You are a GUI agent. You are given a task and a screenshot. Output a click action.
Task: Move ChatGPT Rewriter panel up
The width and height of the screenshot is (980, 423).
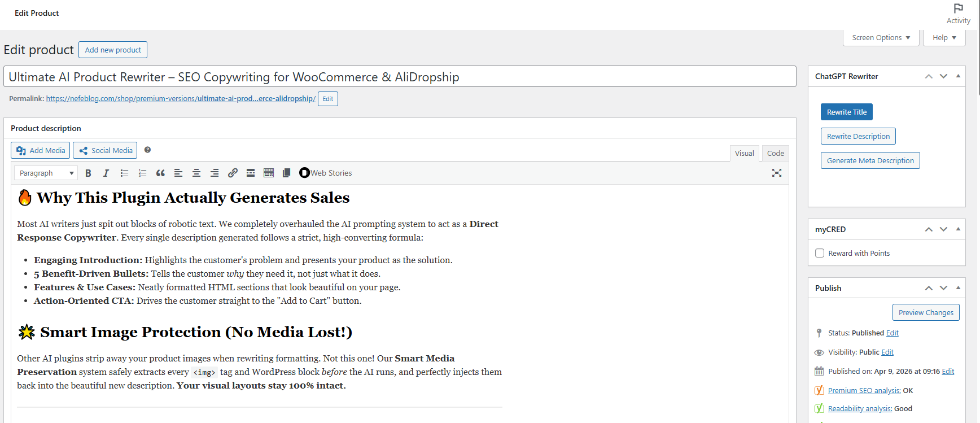tap(929, 76)
